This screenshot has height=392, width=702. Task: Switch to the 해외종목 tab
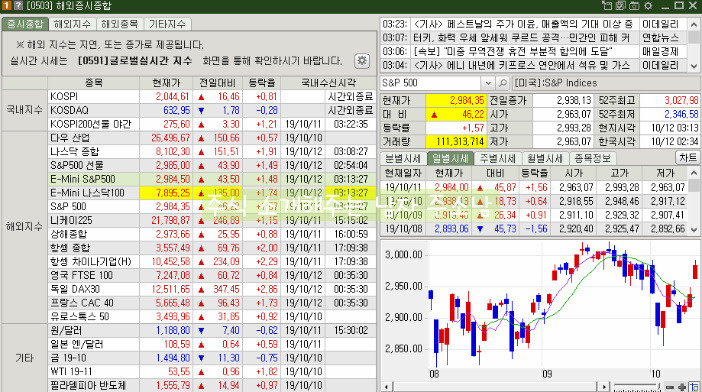pyautogui.click(x=120, y=24)
